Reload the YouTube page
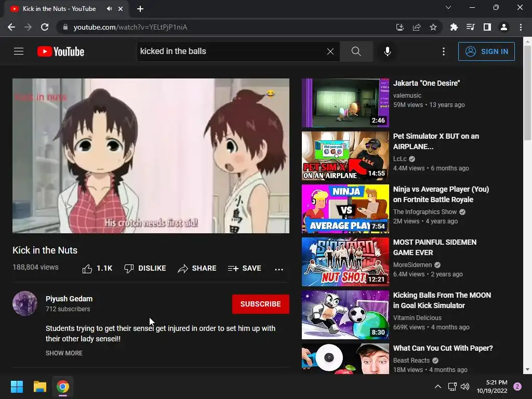 pos(45,27)
